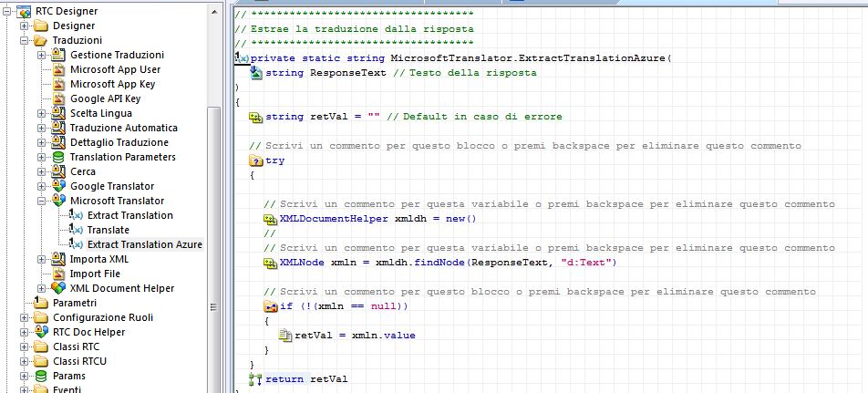Expand the Designer folder node
This screenshot has height=393, width=868.
(24, 26)
